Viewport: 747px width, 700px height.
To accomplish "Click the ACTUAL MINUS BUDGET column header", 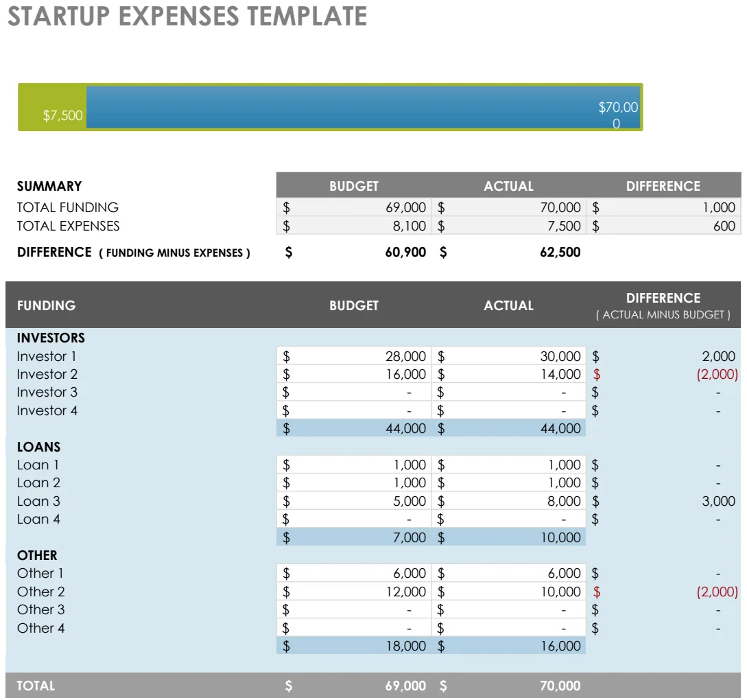I will pyautogui.click(x=663, y=314).
